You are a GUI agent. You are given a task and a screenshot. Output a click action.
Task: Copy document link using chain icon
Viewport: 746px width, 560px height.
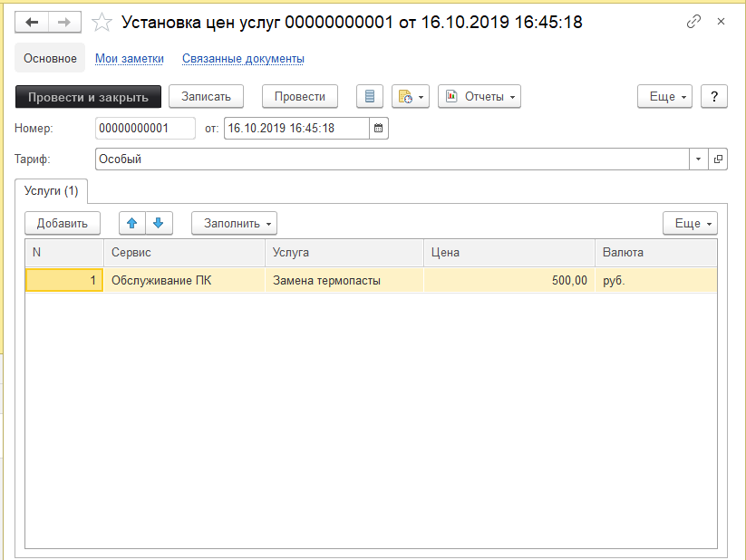(x=695, y=21)
